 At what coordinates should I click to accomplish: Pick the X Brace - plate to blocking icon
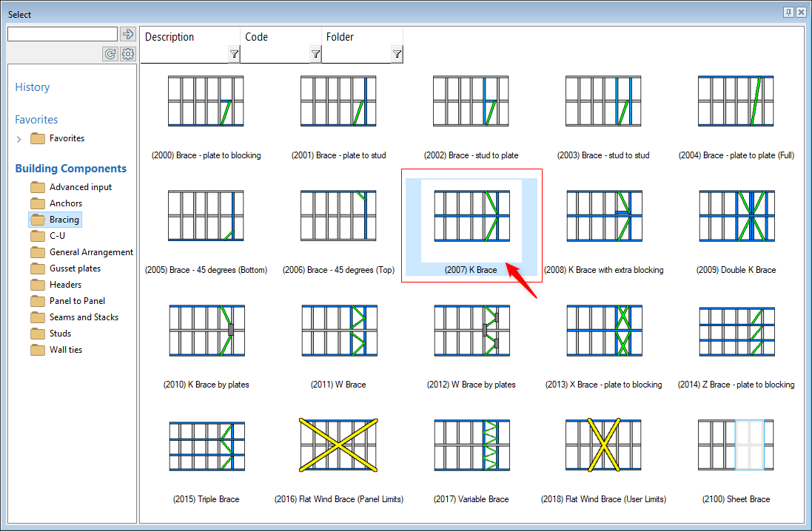coord(604,331)
